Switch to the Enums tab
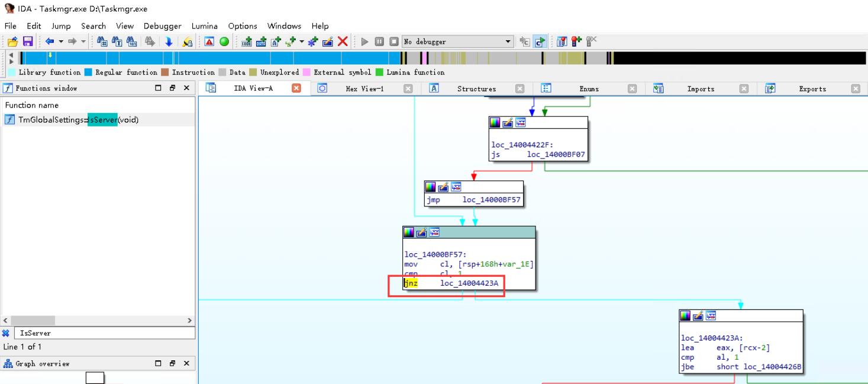 pyautogui.click(x=589, y=89)
